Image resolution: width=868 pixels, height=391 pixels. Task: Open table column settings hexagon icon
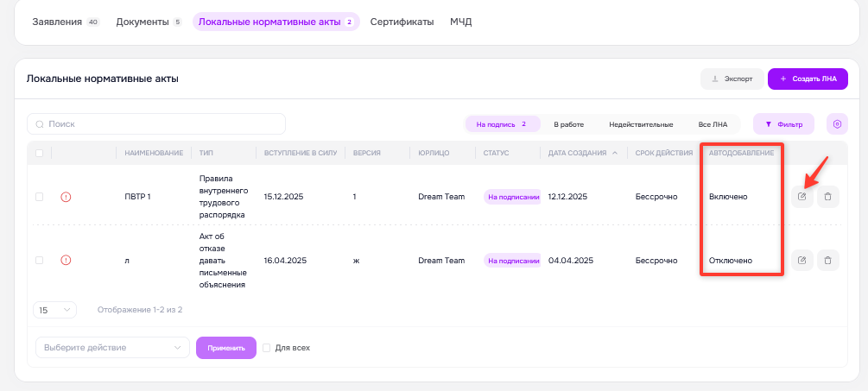coord(837,124)
